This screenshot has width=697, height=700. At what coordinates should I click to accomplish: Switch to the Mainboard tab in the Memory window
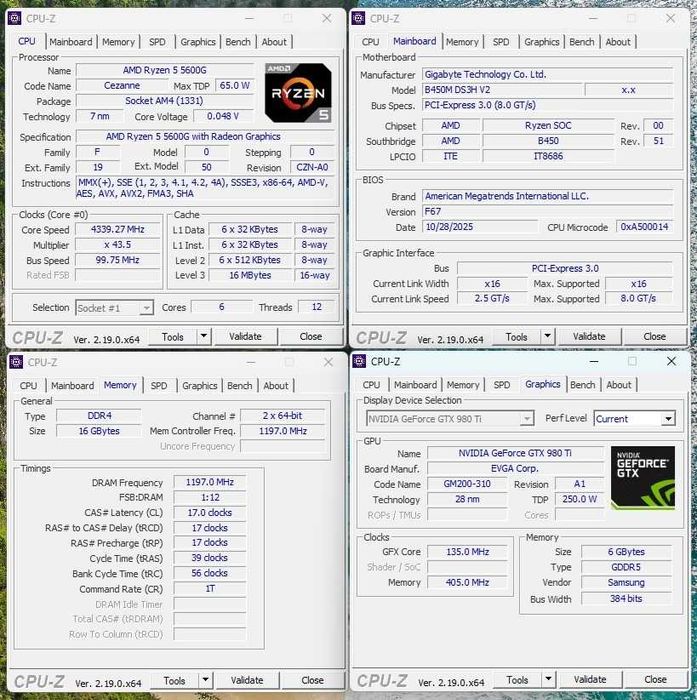click(x=73, y=386)
